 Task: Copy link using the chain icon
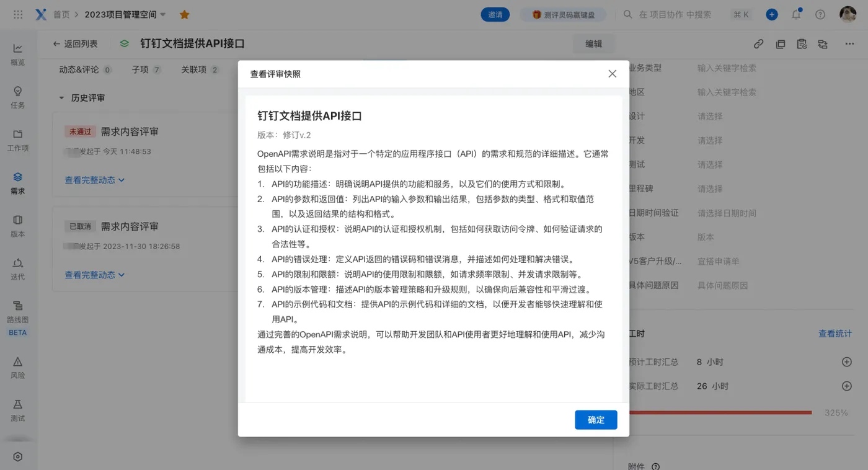(758, 44)
